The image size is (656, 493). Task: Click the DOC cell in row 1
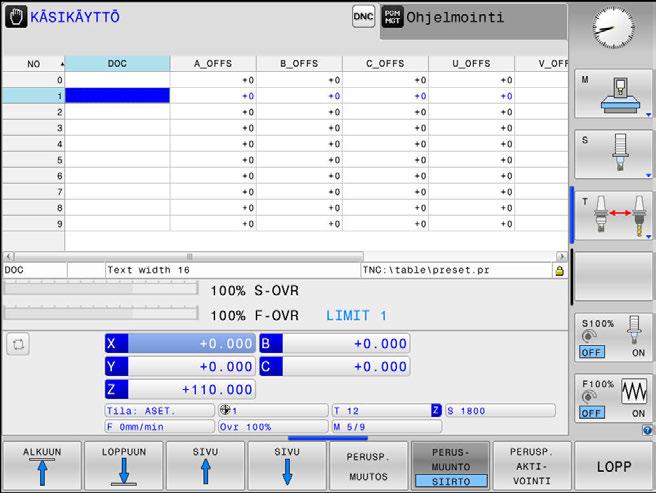[x=117, y=96]
